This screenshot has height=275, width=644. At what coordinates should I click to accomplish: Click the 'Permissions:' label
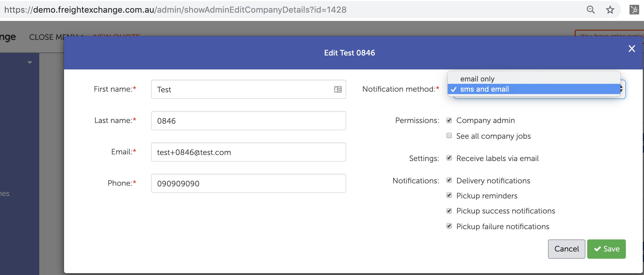(x=417, y=120)
